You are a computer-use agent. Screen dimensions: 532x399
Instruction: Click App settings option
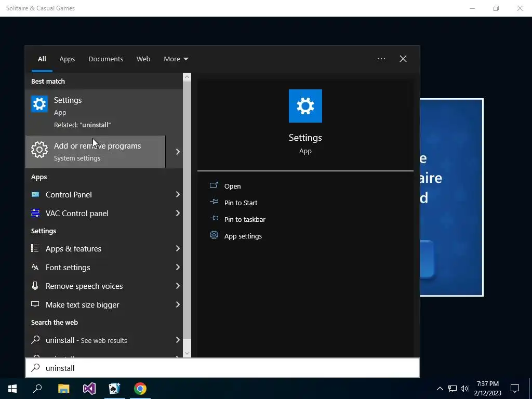pos(243,236)
